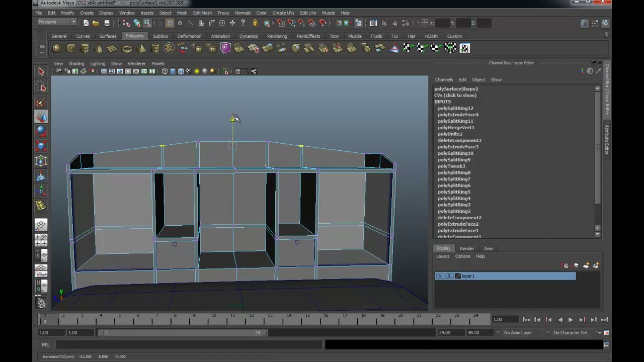This screenshot has width=644, height=362.
Task: Toggle layer1 reference R display type box
Action: tap(449, 276)
